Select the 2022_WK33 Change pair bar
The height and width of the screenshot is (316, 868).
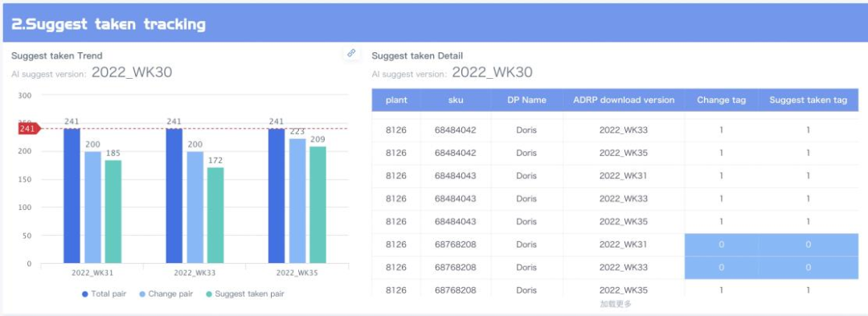[x=194, y=207]
